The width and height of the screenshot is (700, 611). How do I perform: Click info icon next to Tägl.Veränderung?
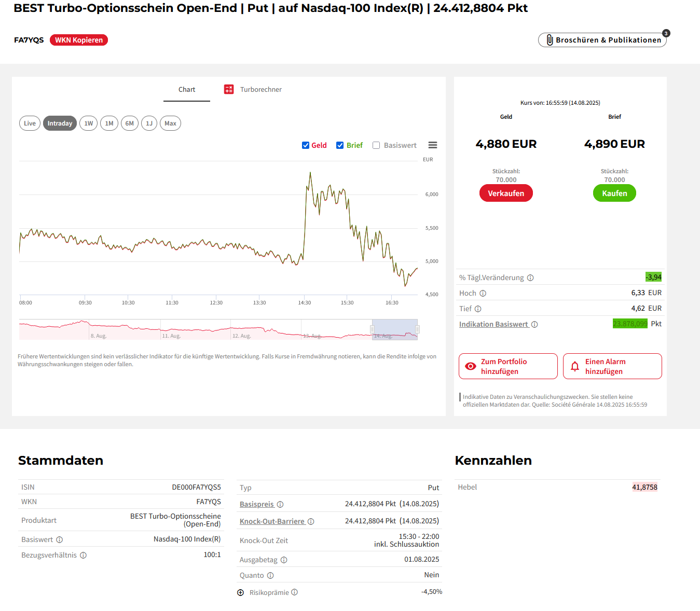point(530,277)
